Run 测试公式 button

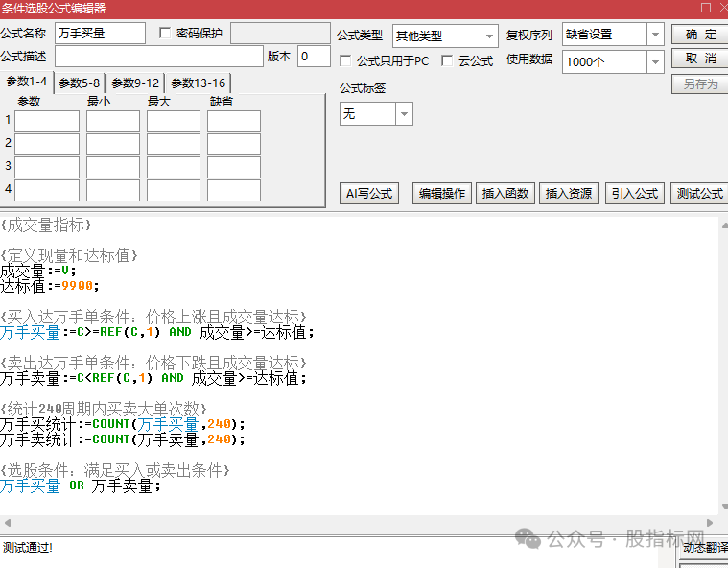[699, 193]
